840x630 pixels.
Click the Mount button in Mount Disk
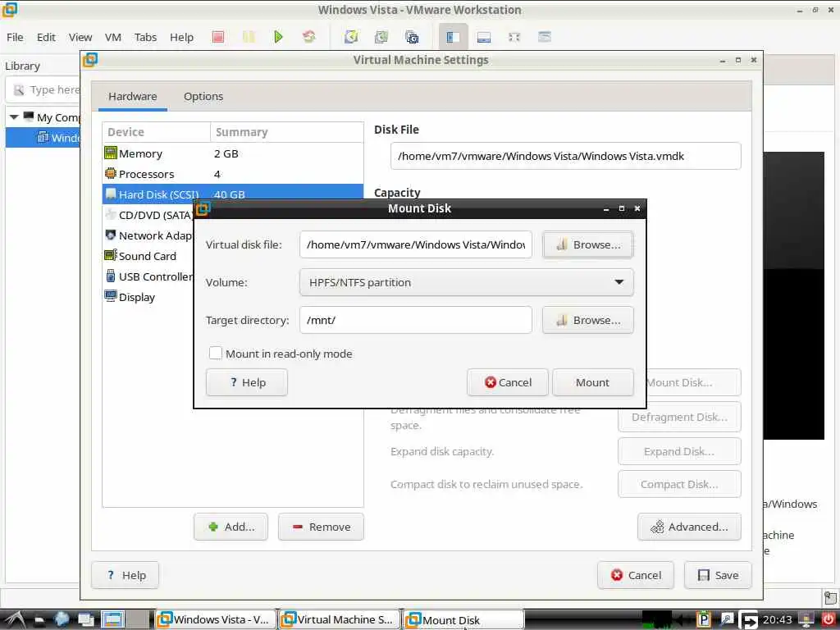pos(592,382)
